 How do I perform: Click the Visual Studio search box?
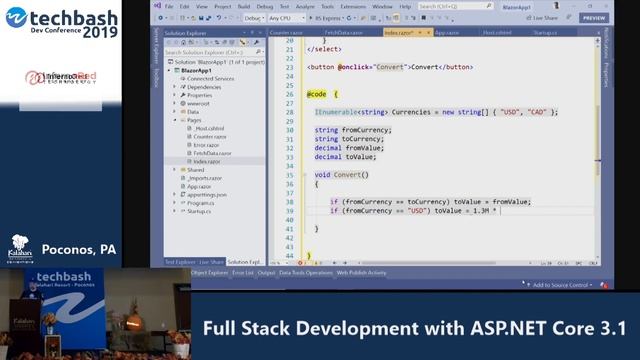[455, 6]
